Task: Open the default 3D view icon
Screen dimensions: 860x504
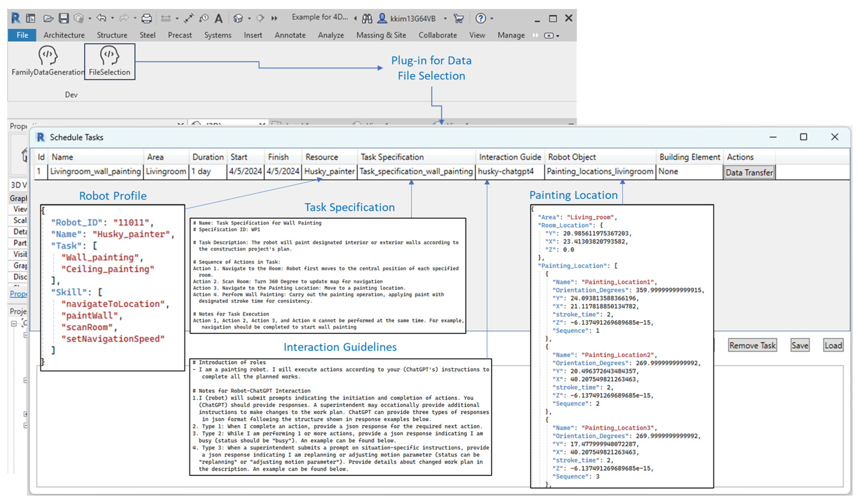Action: click(239, 18)
